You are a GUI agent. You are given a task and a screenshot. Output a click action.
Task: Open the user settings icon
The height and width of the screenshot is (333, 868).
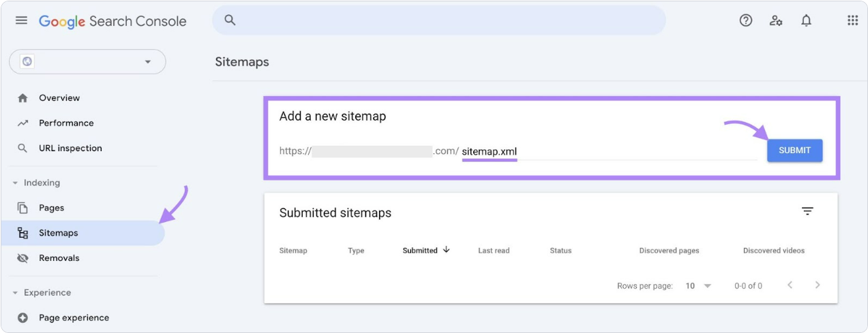tap(776, 20)
